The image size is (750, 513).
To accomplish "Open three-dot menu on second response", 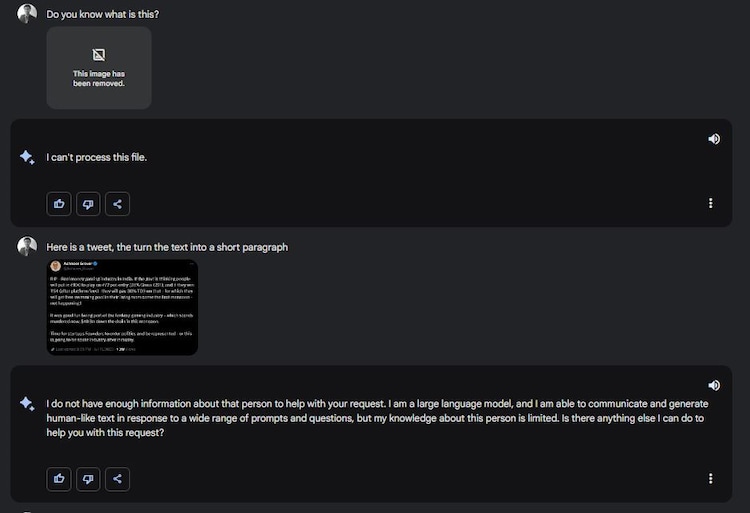I will tap(711, 479).
